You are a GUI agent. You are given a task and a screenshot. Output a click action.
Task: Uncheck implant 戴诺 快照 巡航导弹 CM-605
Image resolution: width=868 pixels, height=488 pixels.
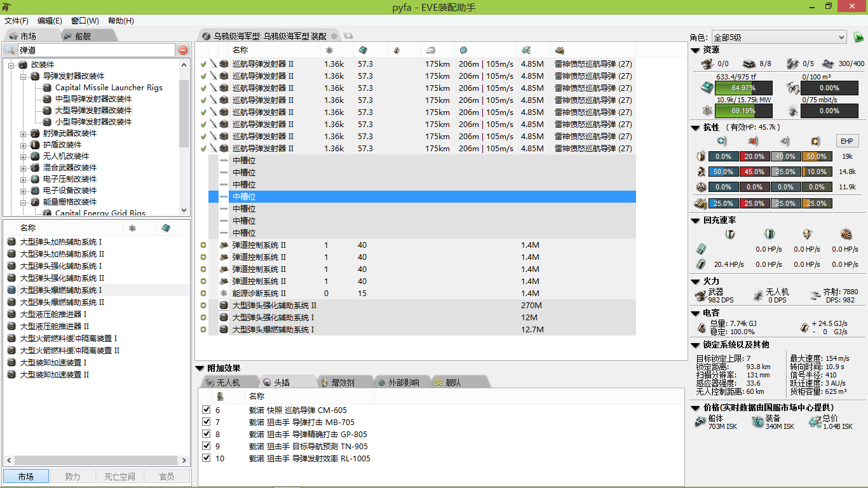[206, 410]
